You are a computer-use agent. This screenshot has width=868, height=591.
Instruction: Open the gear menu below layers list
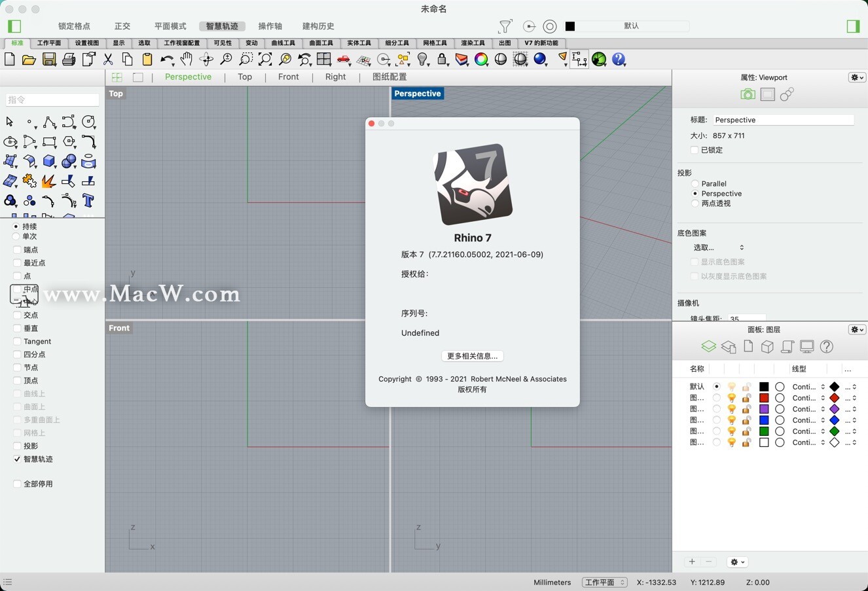click(737, 562)
